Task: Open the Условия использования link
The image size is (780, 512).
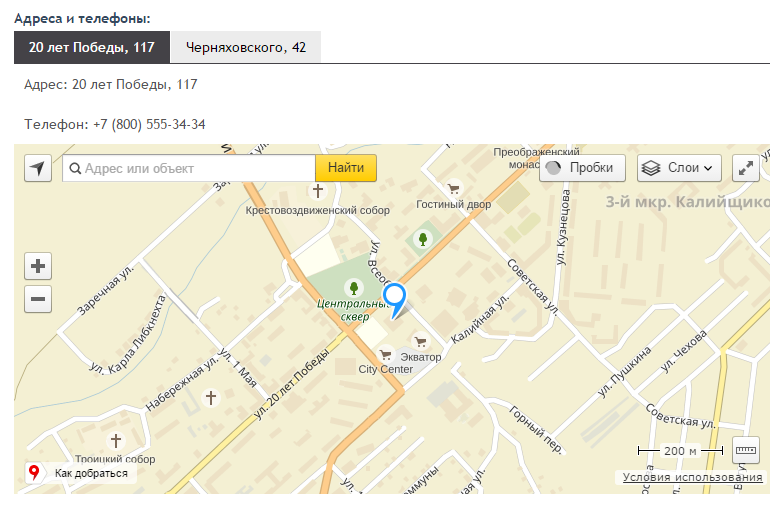Action: (692, 478)
